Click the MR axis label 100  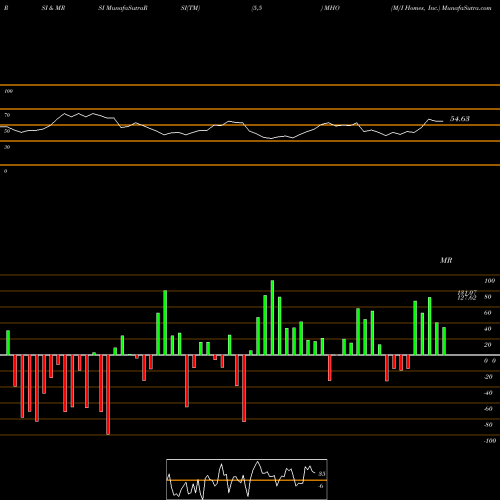pyautogui.click(x=489, y=281)
